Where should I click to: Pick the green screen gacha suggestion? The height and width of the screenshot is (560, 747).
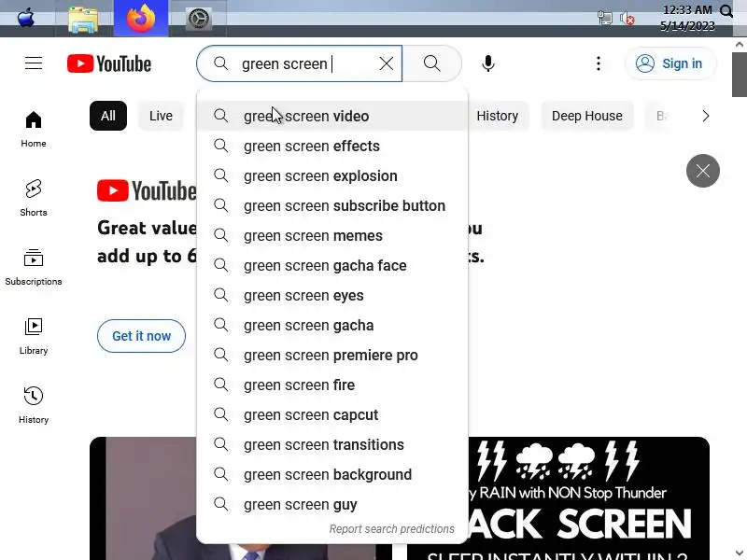click(x=332, y=325)
